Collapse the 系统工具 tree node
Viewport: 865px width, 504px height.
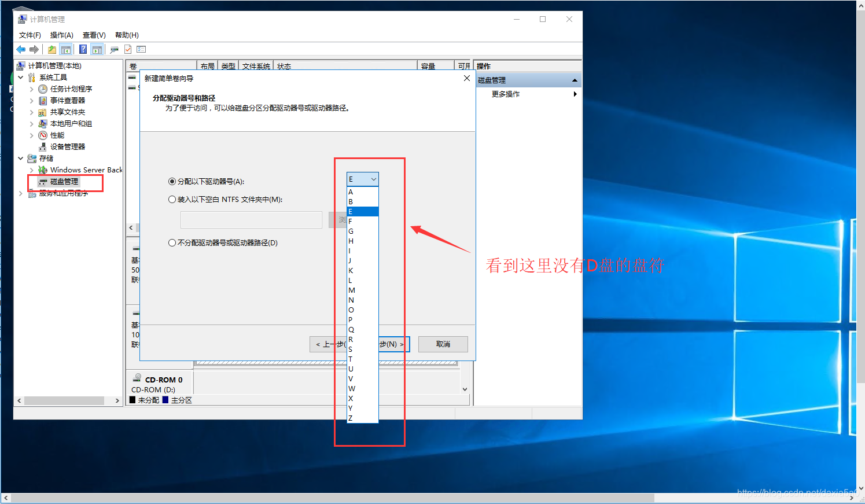coord(21,78)
